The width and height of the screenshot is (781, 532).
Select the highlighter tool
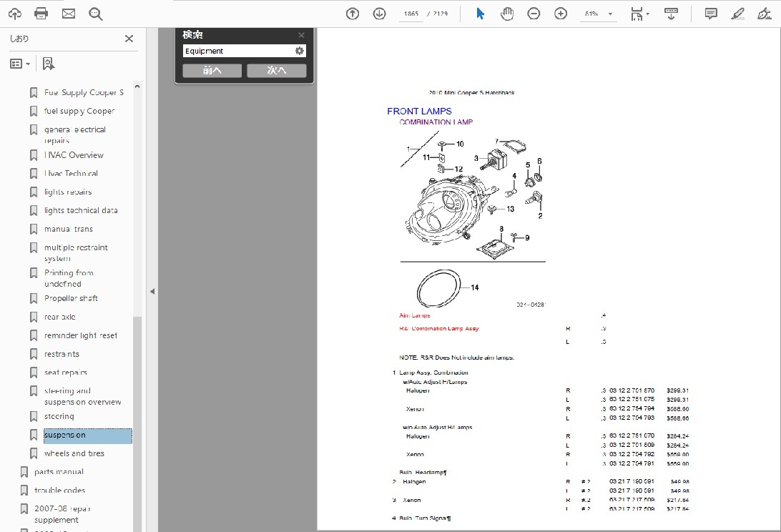[737, 14]
